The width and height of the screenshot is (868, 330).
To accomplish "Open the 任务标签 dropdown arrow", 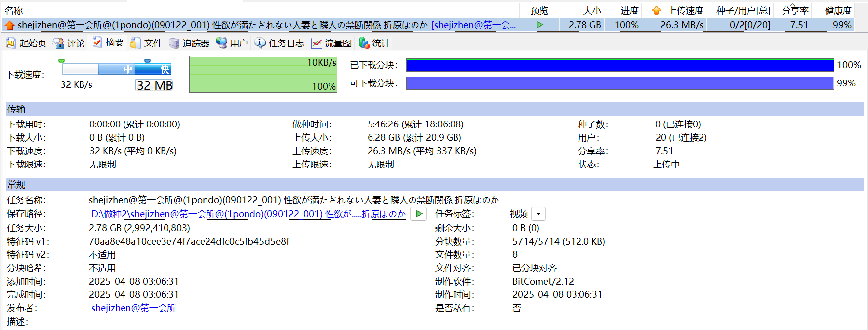I will pos(538,214).
